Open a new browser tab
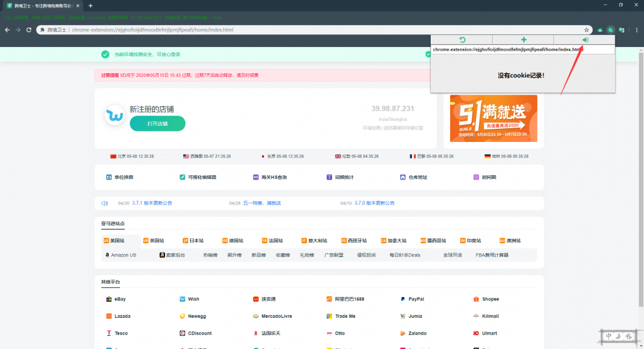Viewport: 644px width, 349px height. [91, 6]
